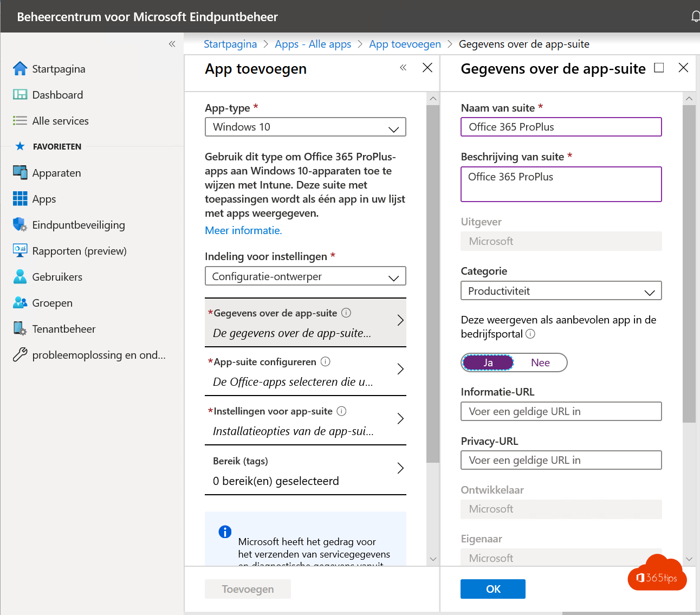Viewport: 700px width, 615px height.
Task: Click info icon next to App-suite configureren
Action: [x=326, y=361]
